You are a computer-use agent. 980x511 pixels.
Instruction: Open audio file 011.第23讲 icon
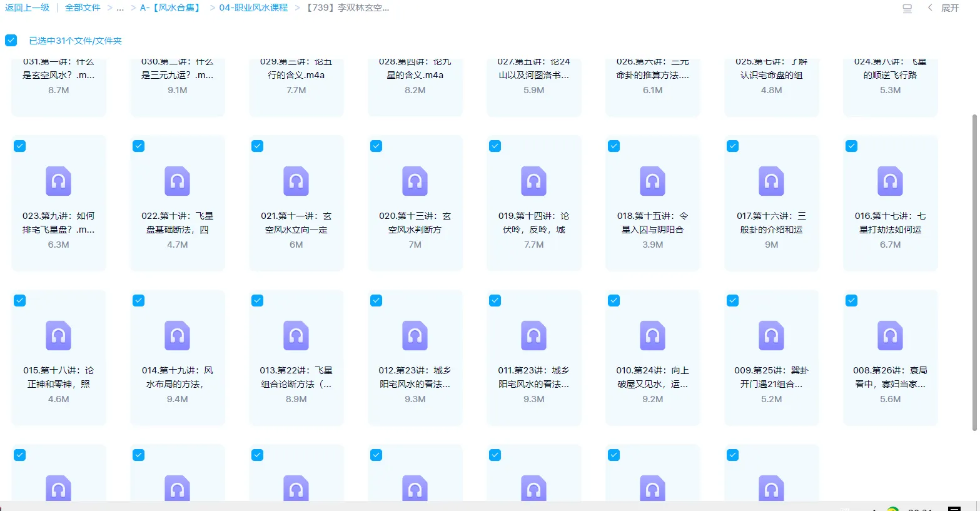point(533,336)
